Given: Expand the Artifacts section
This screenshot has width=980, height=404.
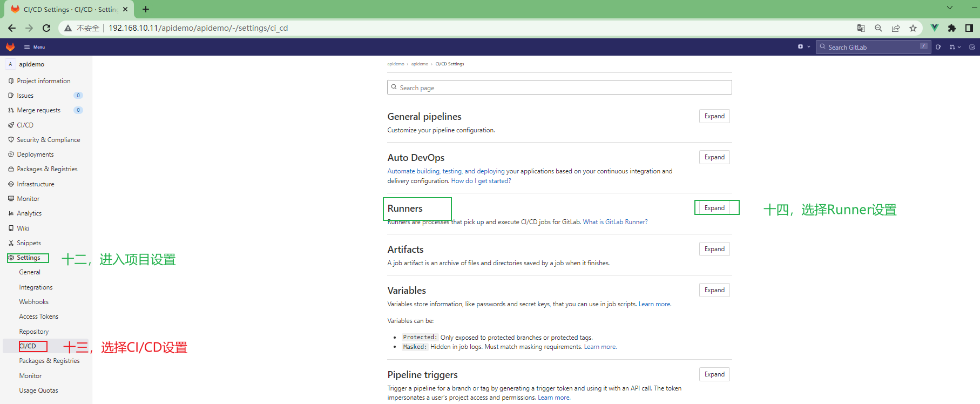Looking at the screenshot, I should [x=714, y=249].
